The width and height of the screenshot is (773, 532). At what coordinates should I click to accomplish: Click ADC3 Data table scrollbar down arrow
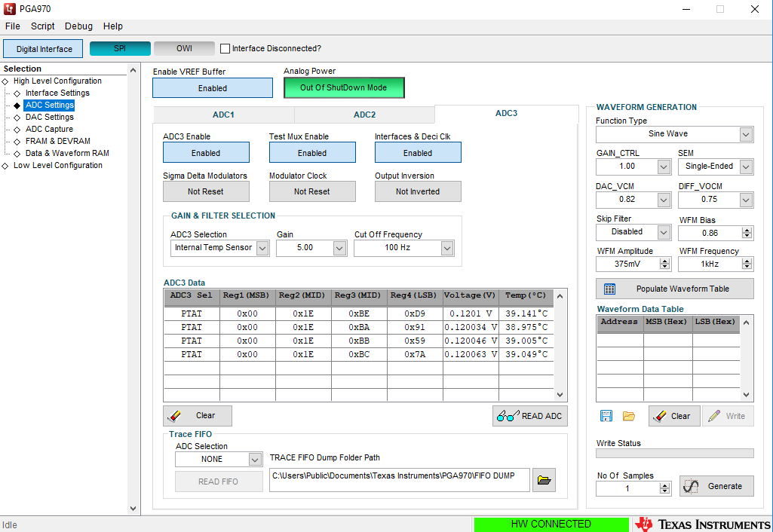pos(560,395)
